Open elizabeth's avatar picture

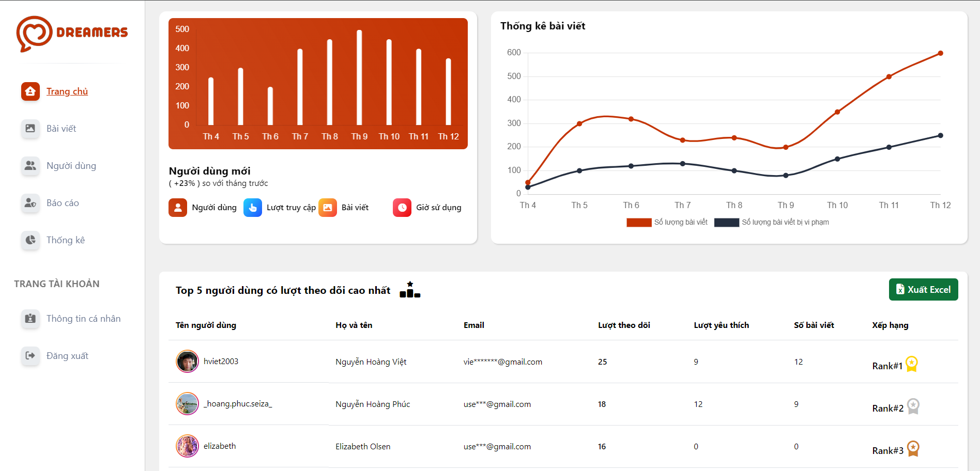point(187,446)
